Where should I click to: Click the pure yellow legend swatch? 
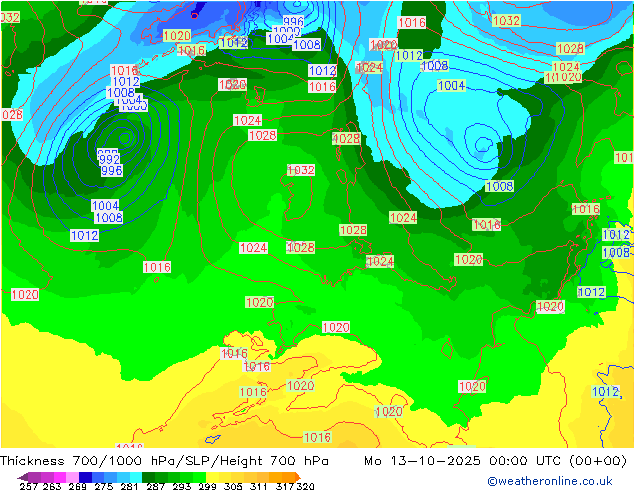212,477
